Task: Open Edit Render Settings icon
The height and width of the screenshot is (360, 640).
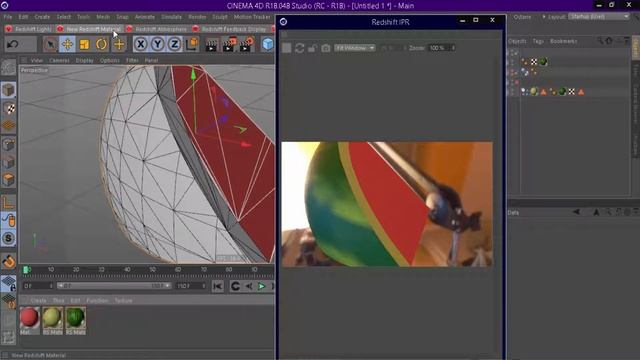Action: (x=246, y=44)
